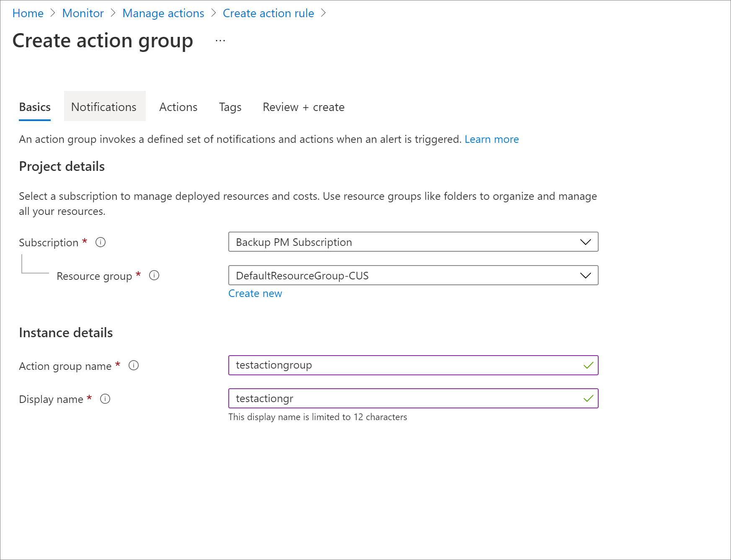This screenshot has width=731, height=560.
Task: Open the Tags tab
Action: click(x=230, y=107)
